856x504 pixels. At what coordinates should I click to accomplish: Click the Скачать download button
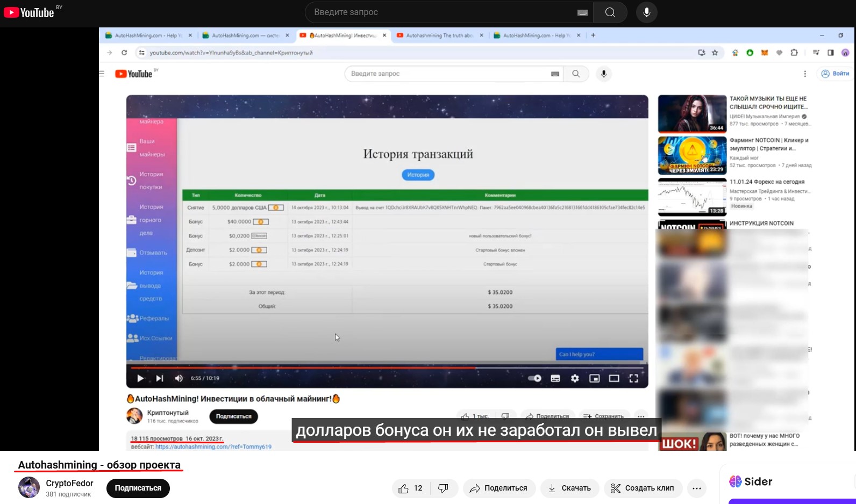coord(569,488)
